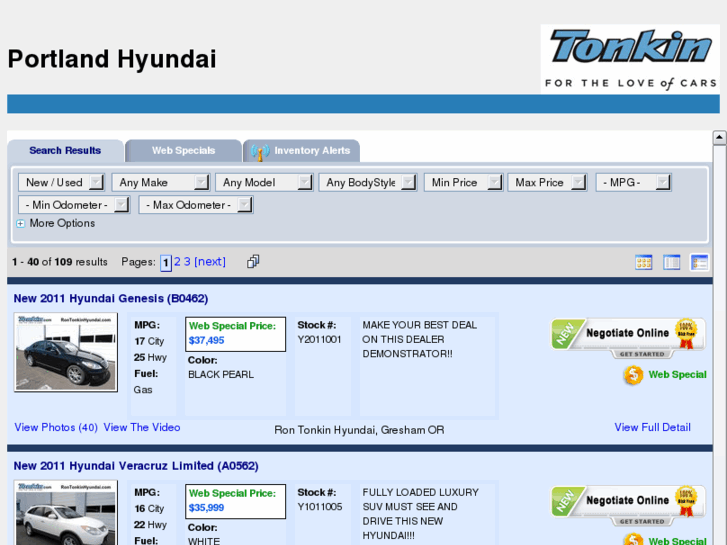Screen dimensions: 727x545
Task: Switch to column view icon
Action: point(671,262)
